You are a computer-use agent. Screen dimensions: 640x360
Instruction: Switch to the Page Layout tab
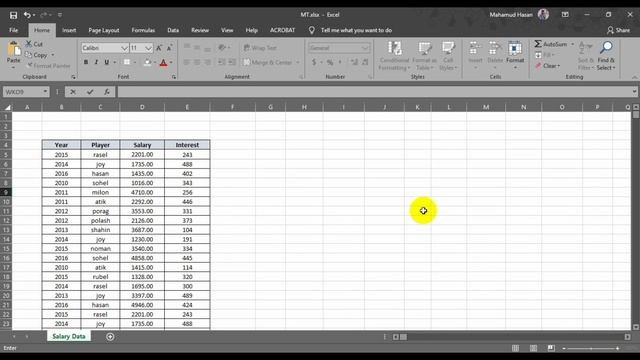point(104,30)
